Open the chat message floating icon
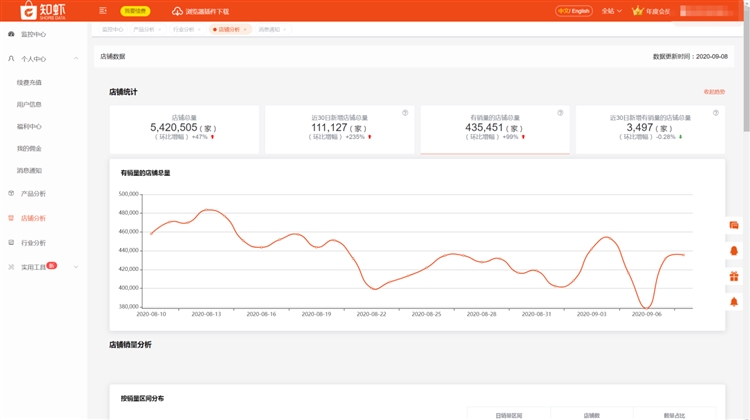This screenshot has width=750, height=420. click(x=734, y=226)
